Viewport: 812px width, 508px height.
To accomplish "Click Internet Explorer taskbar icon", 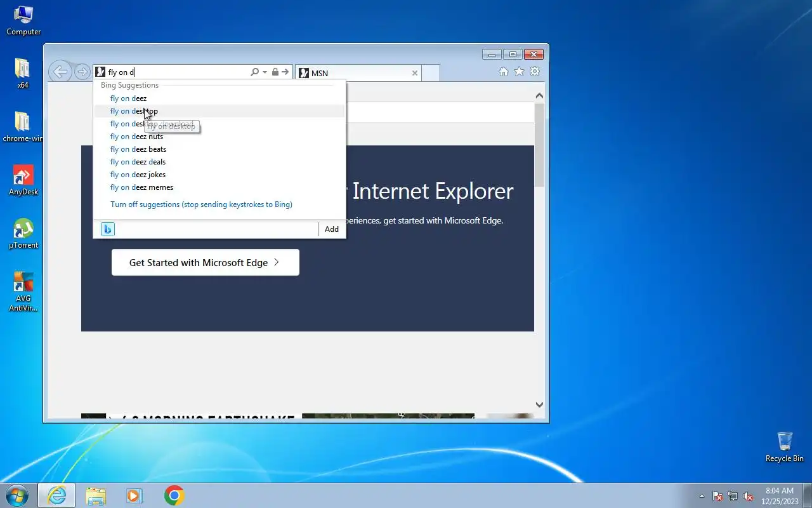I will [56, 495].
